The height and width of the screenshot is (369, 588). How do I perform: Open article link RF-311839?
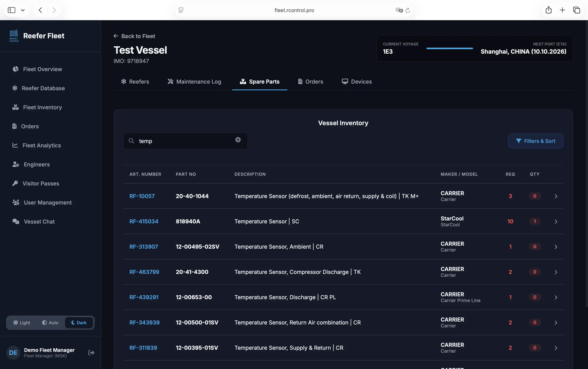(x=143, y=348)
